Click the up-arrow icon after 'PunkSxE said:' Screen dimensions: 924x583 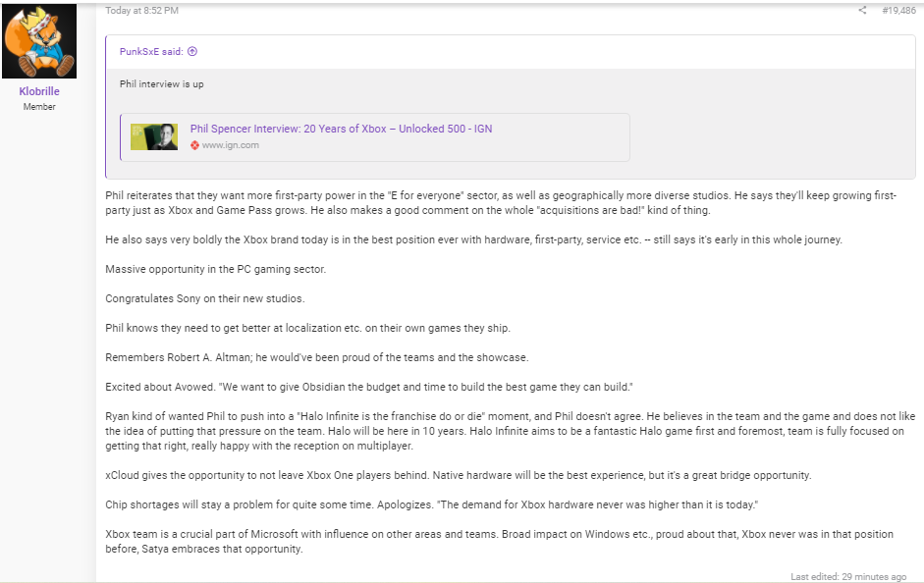(x=192, y=52)
